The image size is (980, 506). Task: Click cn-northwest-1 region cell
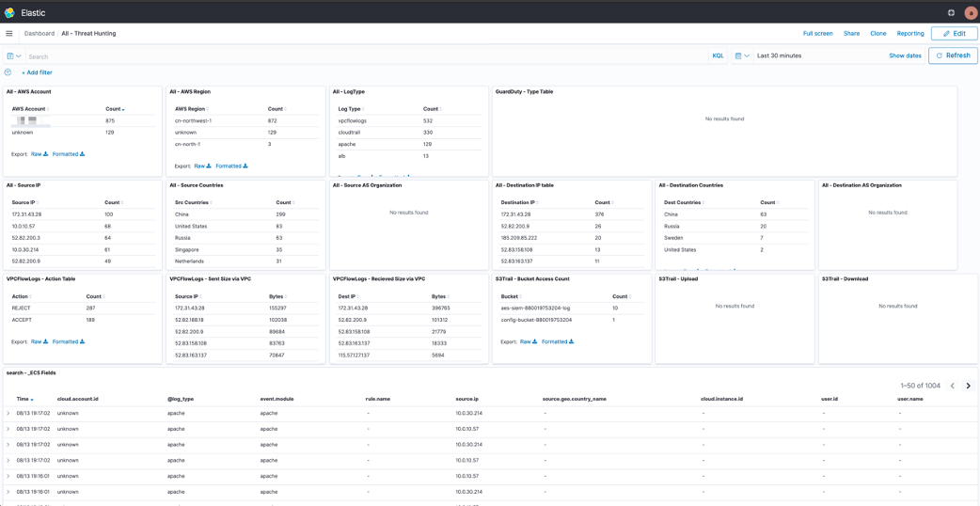tap(191, 120)
